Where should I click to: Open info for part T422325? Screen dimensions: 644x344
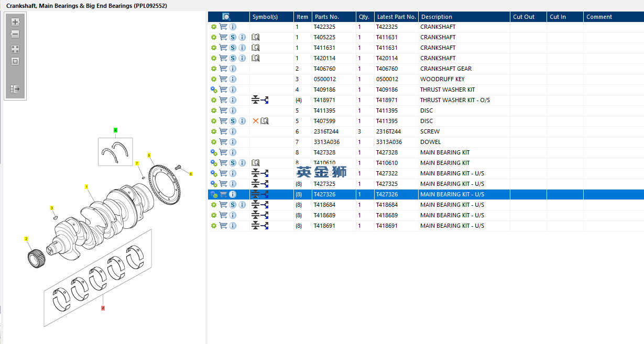[x=233, y=27]
